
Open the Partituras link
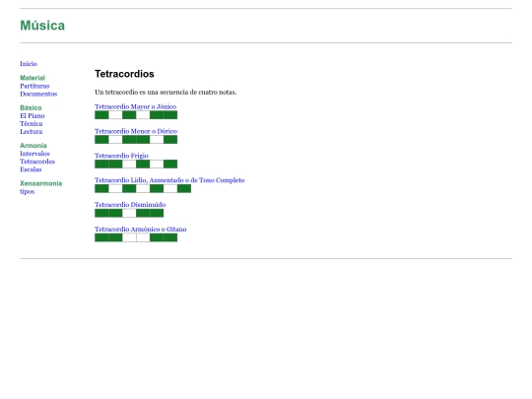pos(34,86)
